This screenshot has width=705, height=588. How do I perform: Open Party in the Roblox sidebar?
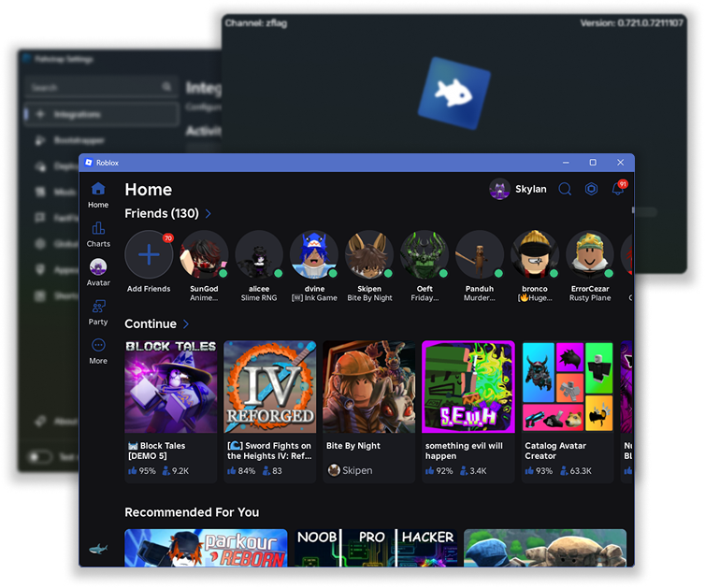98,312
